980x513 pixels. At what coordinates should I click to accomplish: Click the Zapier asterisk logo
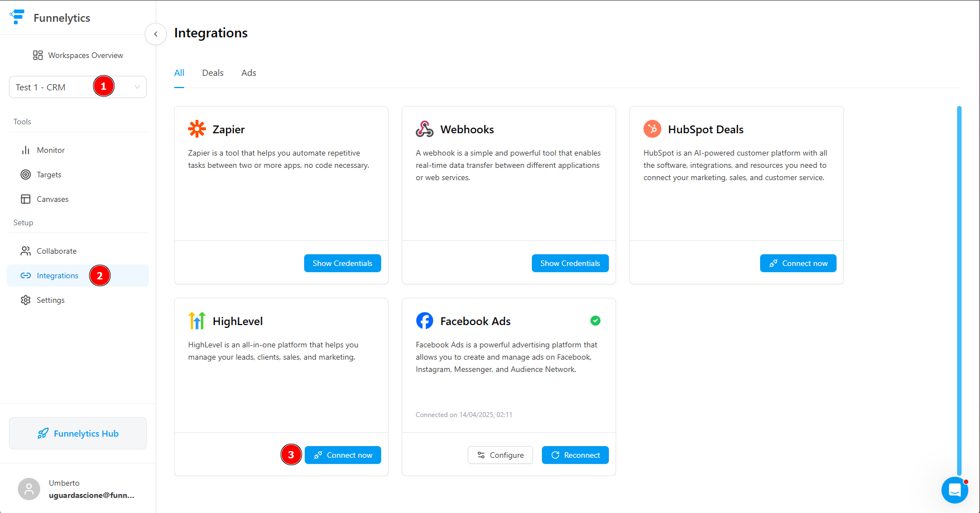(x=197, y=129)
